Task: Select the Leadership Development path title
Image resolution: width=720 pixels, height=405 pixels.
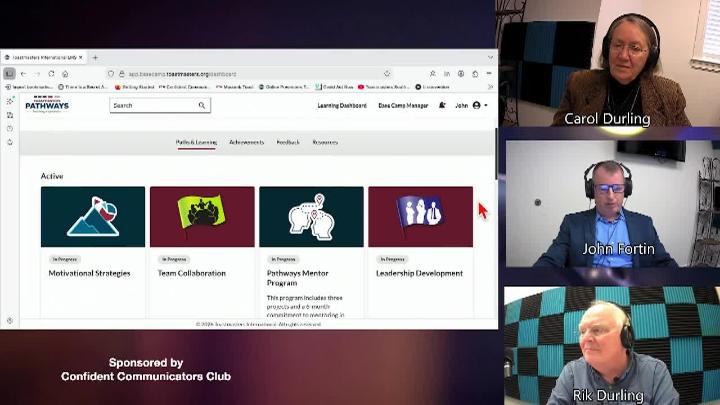Action: (x=419, y=273)
